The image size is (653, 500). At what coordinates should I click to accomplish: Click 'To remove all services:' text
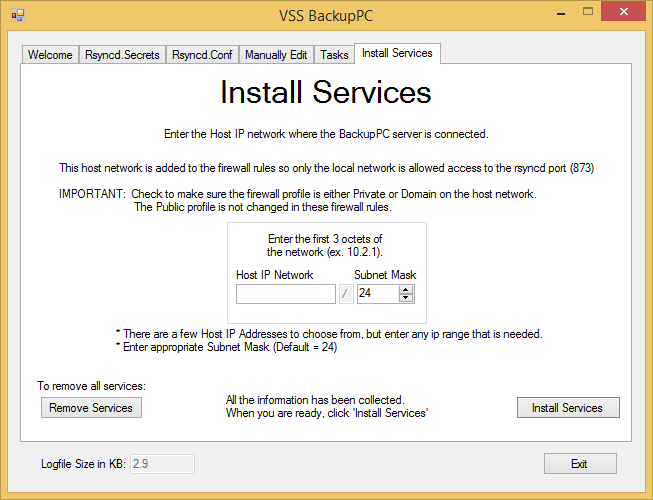pos(92,386)
